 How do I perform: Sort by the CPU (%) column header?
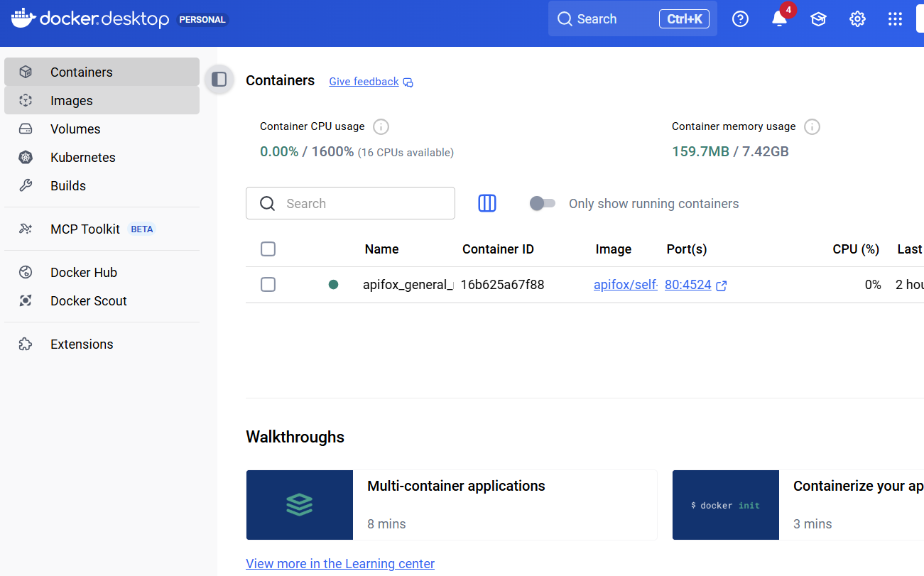(856, 249)
